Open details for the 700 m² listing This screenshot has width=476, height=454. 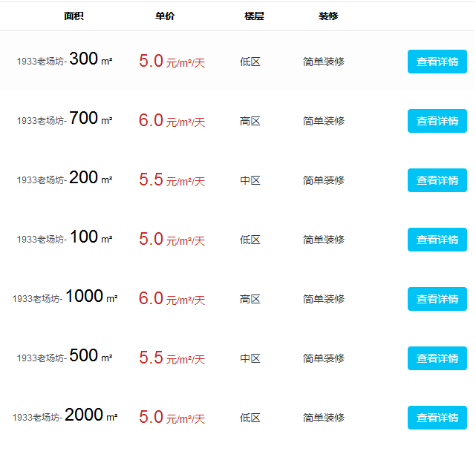pos(437,121)
